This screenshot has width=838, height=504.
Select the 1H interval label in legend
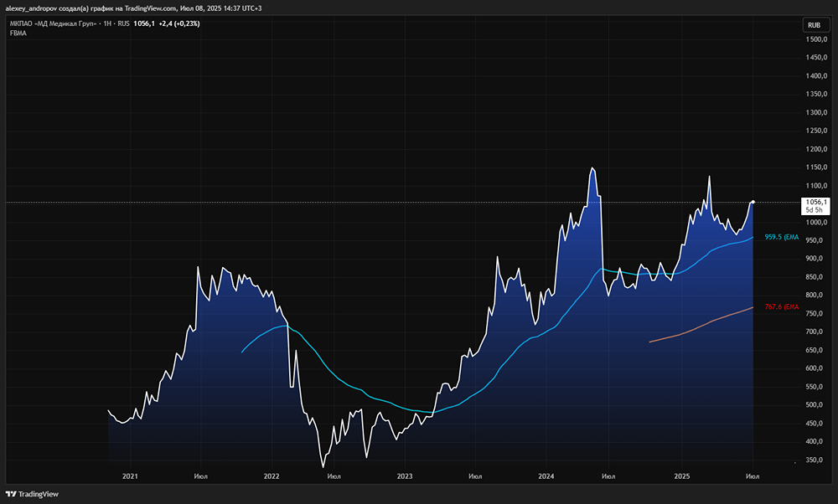pyautogui.click(x=107, y=23)
